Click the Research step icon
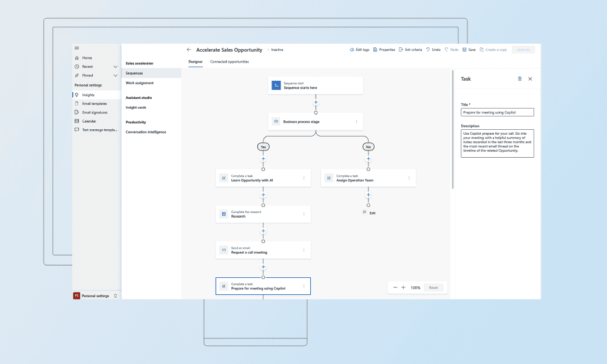607x364 pixels. [224, 214]
